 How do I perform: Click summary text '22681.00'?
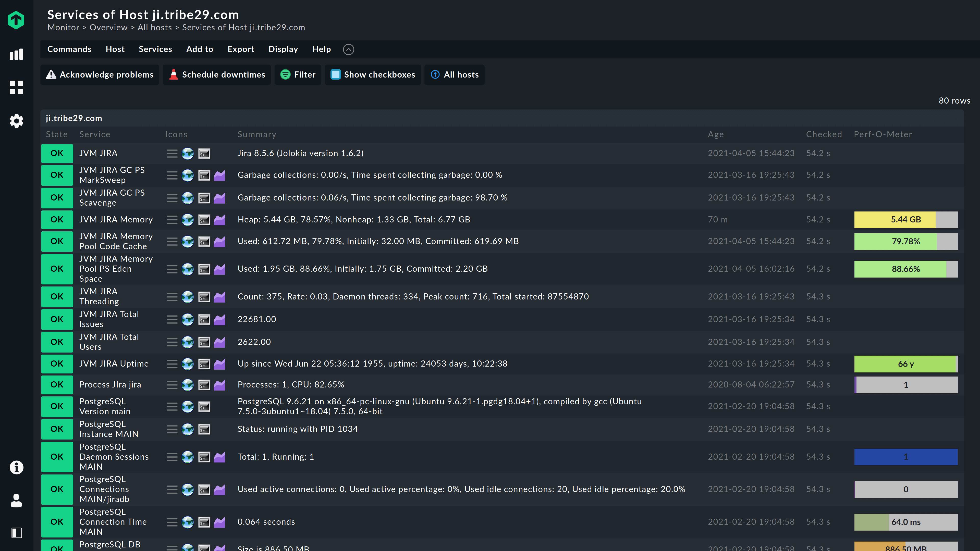point(257,319)
